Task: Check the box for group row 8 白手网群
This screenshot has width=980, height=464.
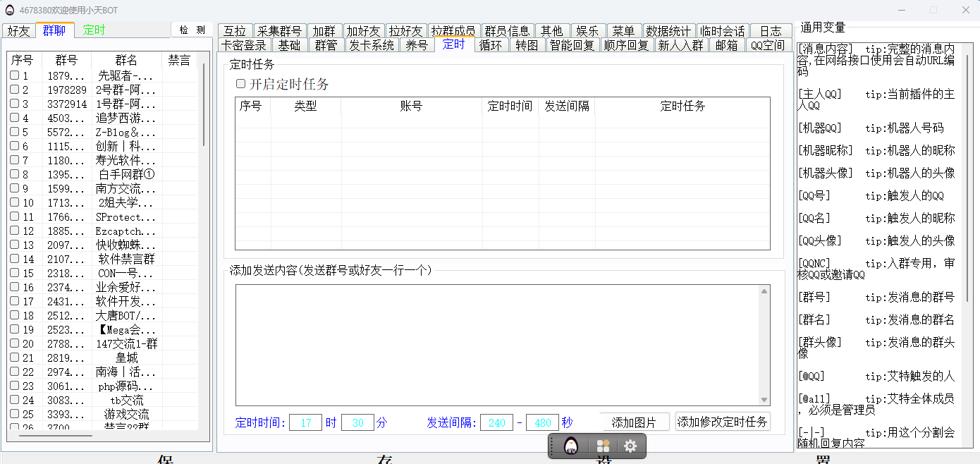Action: (14, 174)
